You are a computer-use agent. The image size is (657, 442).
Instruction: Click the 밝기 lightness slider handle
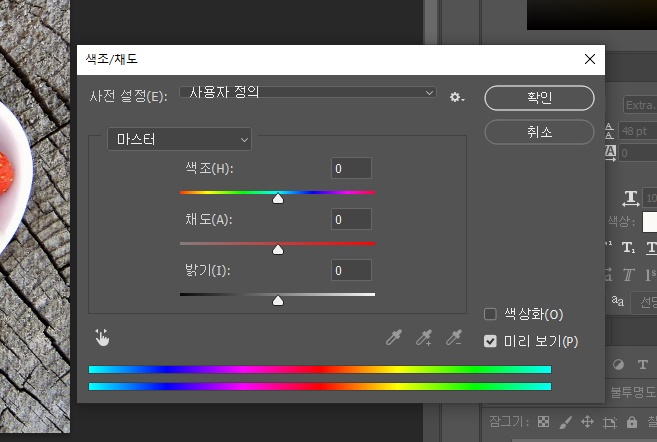click(278, 301)
